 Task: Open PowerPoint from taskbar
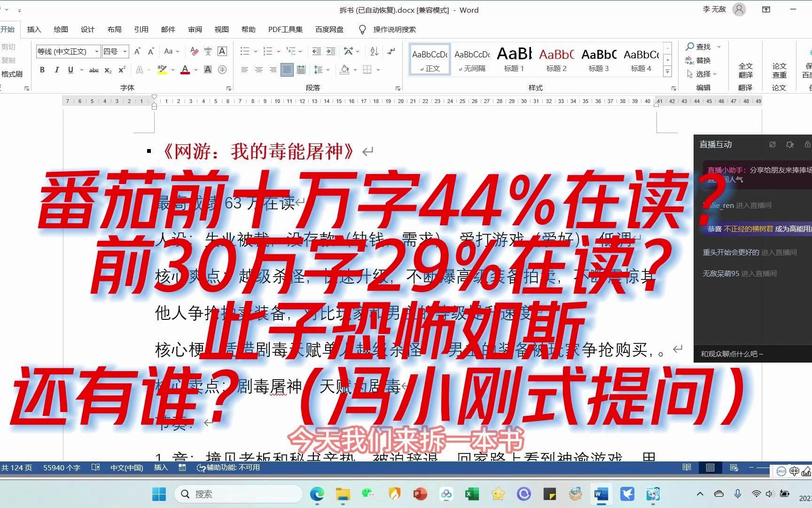point(420,494)
